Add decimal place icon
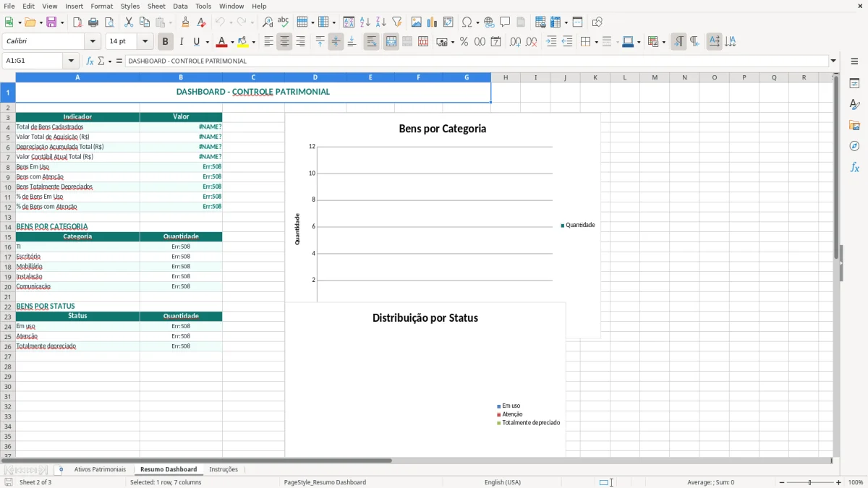868x488 pixels. coord(515,42)
